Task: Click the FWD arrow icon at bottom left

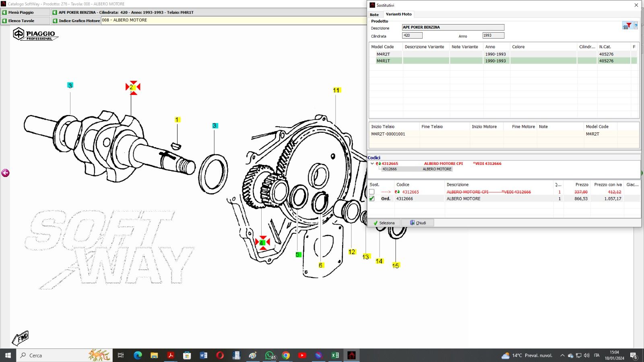Action: [x=20, y=338]
